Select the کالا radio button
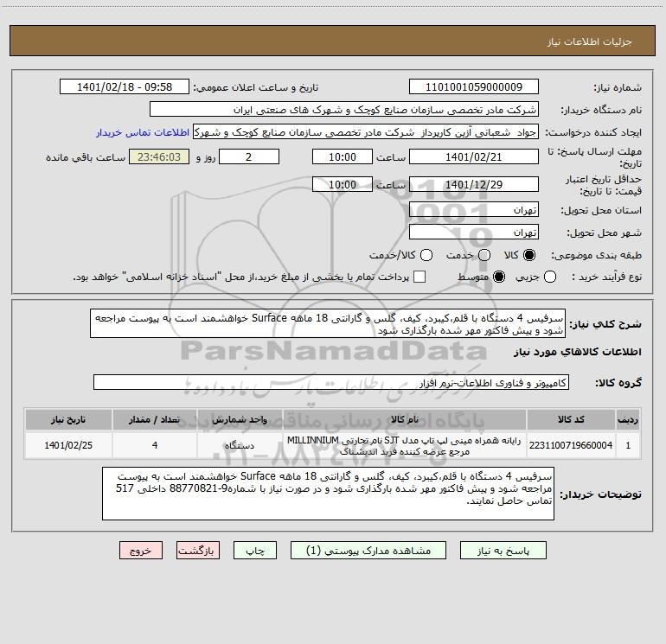666x644 pixels. (x=529, y=255)
